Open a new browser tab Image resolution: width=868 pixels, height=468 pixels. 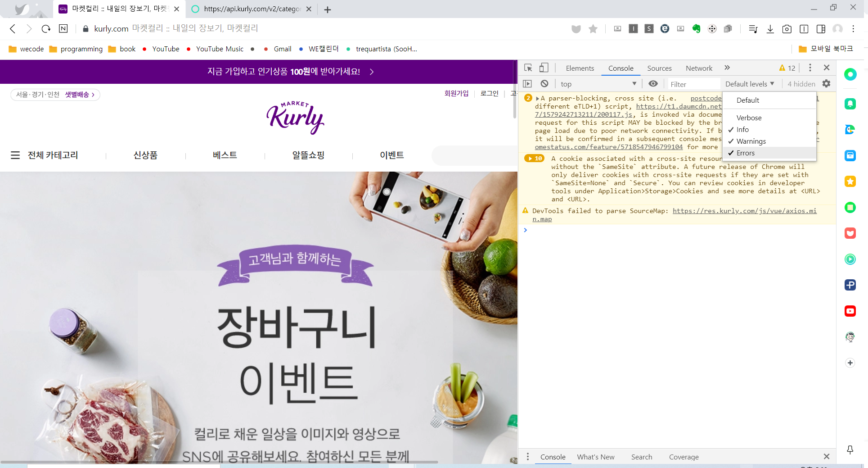[328, 9]
